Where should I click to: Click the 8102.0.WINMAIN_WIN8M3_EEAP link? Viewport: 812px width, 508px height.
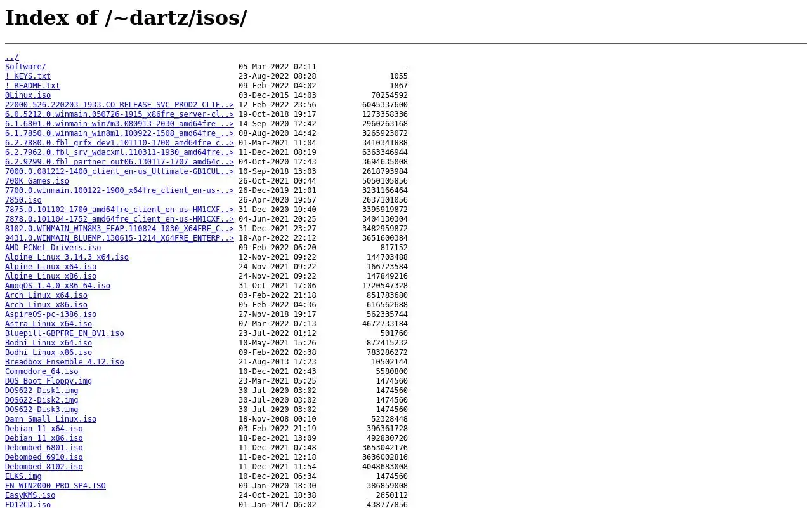coord(119,229)
